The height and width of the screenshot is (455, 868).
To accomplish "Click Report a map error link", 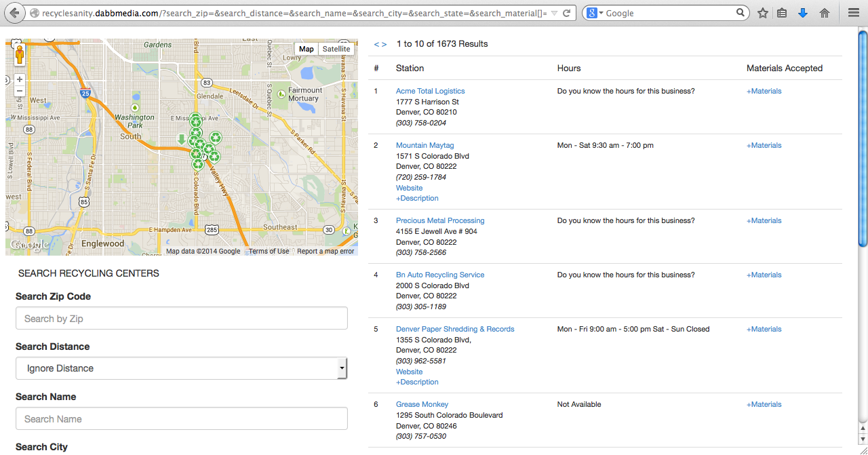I will pyautogui.click(x=325, y=252).
